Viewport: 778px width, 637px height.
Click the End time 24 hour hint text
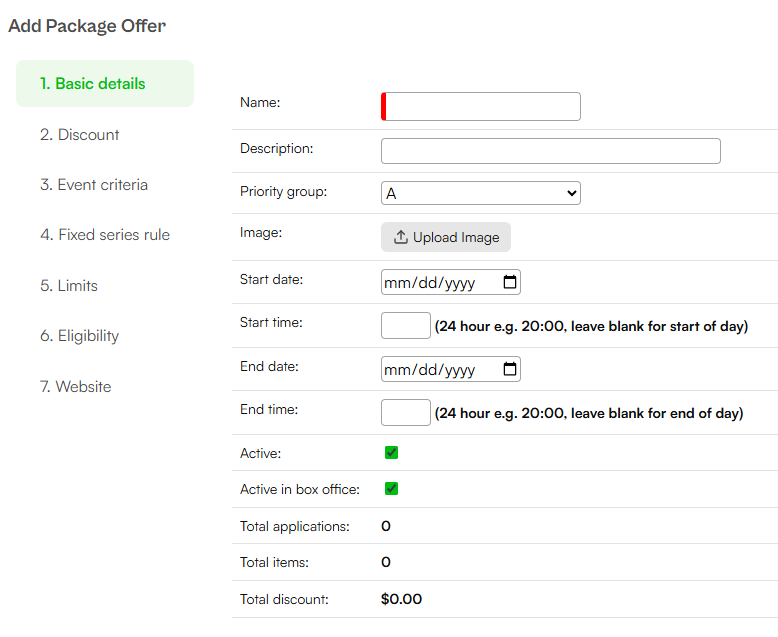coord(589,413)
